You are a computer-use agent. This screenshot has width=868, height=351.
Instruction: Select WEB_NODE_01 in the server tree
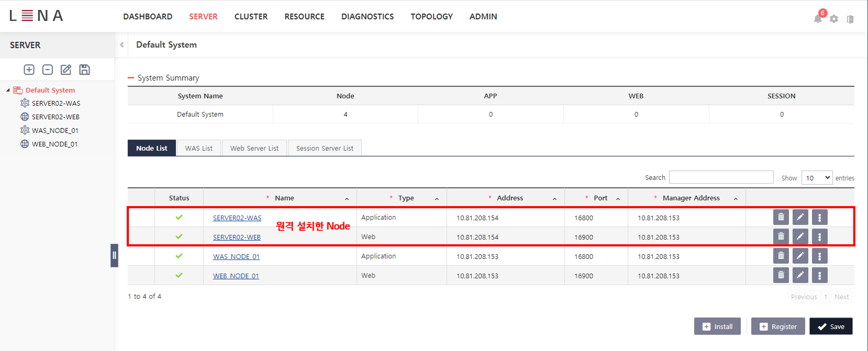coord(55,144)
